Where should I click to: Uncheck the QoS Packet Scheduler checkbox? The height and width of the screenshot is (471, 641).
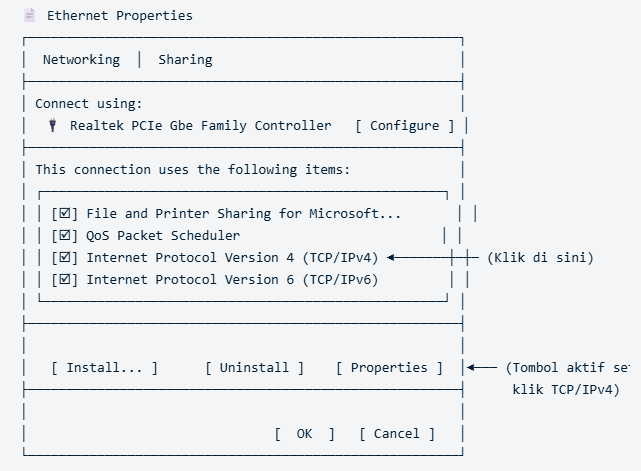(65, 236)
